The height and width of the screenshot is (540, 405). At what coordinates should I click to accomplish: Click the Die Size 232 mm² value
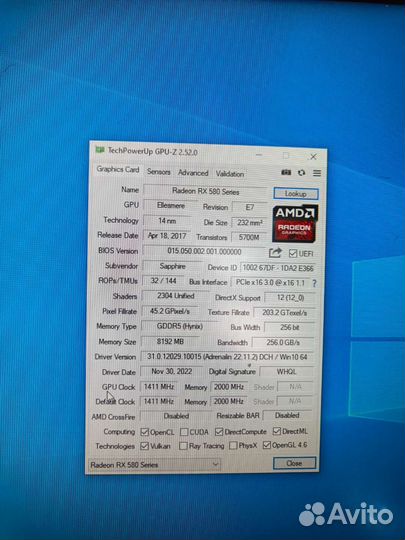[x=249, y=222]
